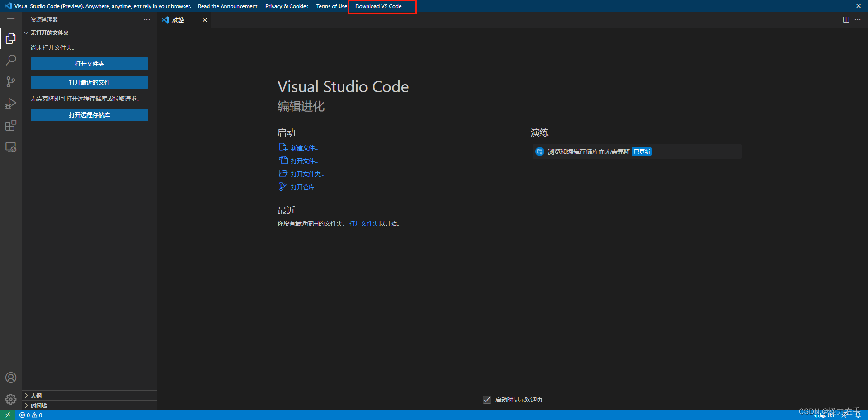
Task: Show errors and warnings count
Action: click(x=31, y=415)
